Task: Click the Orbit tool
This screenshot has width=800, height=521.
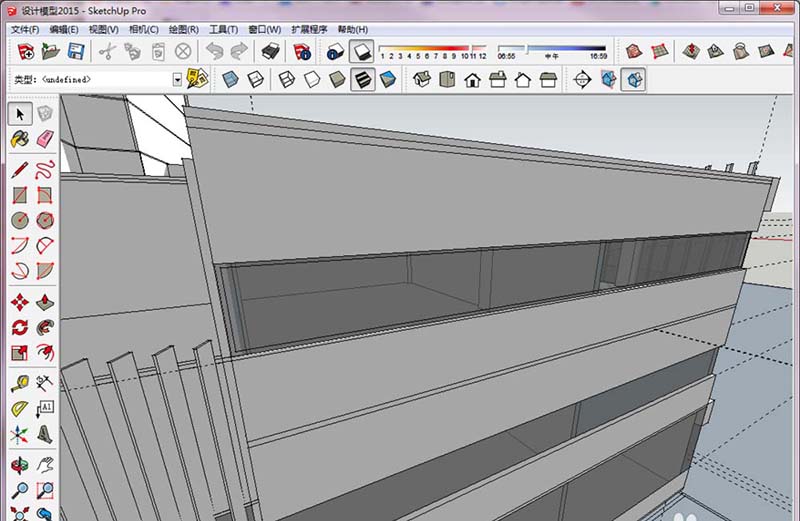Action: click(x=20, y=465)
